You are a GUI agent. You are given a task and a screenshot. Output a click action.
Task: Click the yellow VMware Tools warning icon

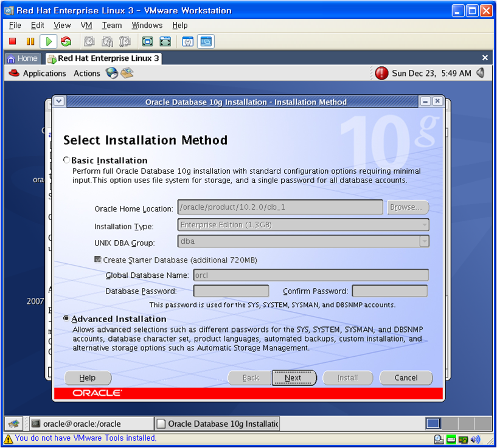click(9, 439)
